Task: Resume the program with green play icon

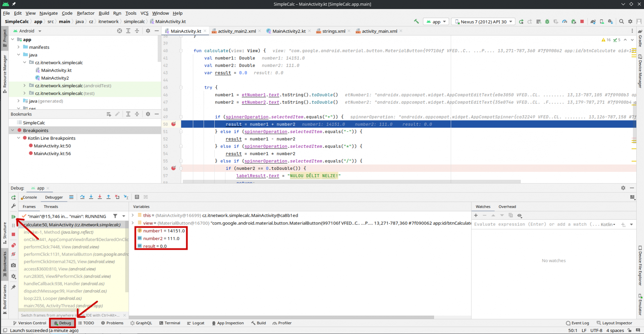Action: pos(13,216)
